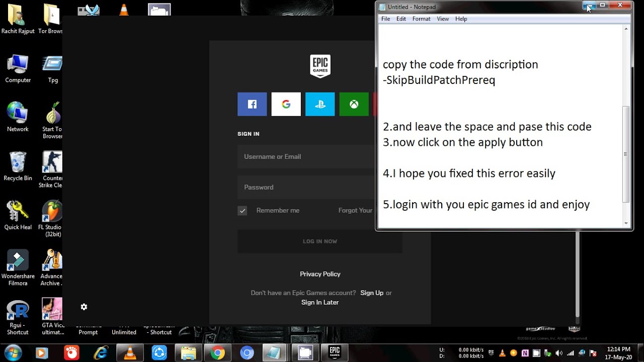Toggle the Remember me checkbox
Viewport: 644px width, 362px height.
click(242, 211)
